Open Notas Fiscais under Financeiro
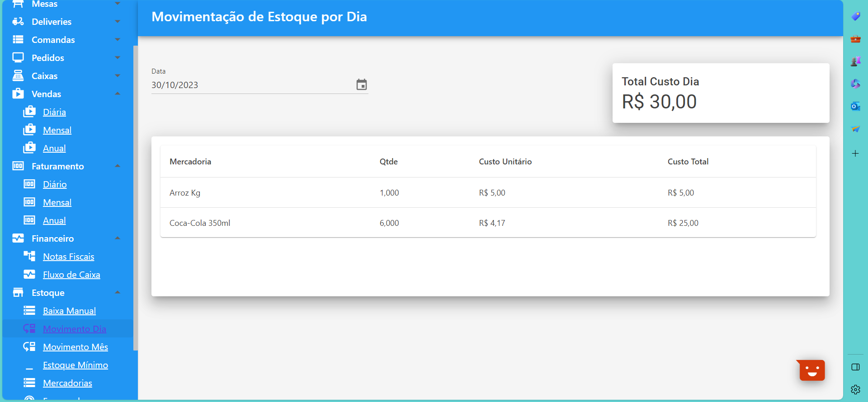 68,257
